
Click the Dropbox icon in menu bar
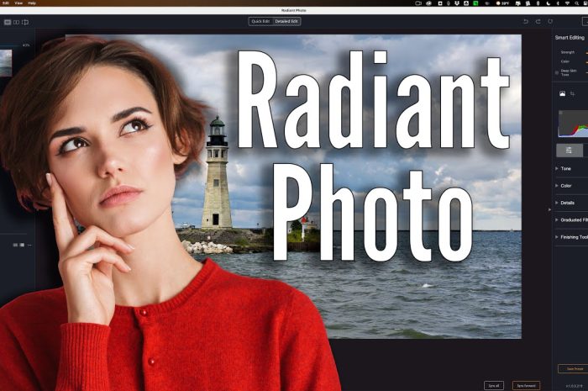tap(457, 3)
